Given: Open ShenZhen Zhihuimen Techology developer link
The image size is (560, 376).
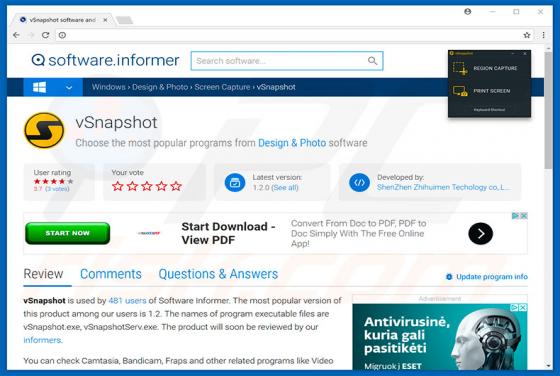Looking at the screenshot, I should coord(443,187).
